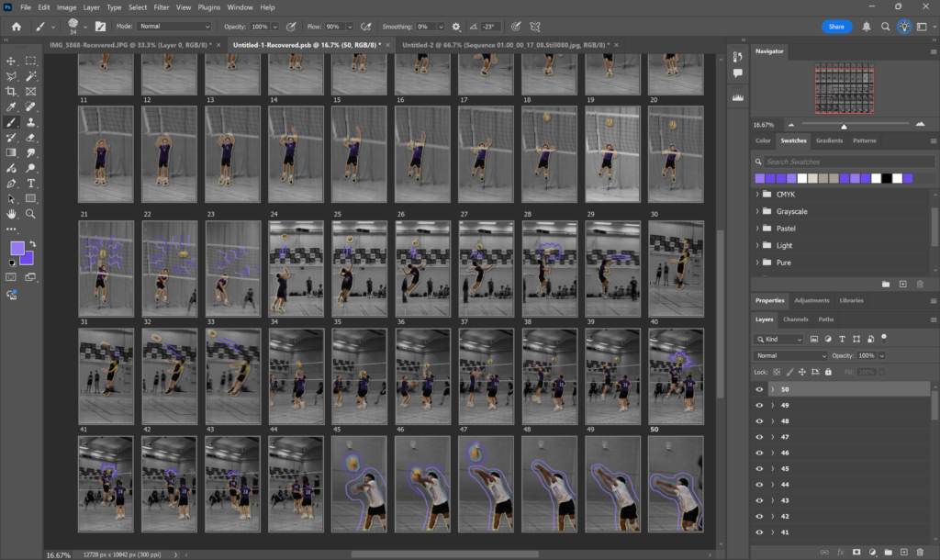Expand layer group 49
Viewport: 940px width, 560px height.
[x=773, y=405]
